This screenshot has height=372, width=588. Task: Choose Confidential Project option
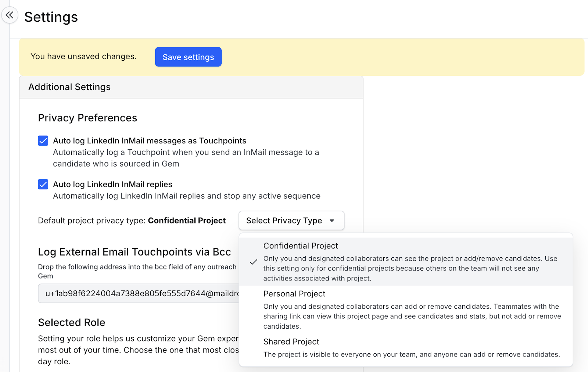406,262
